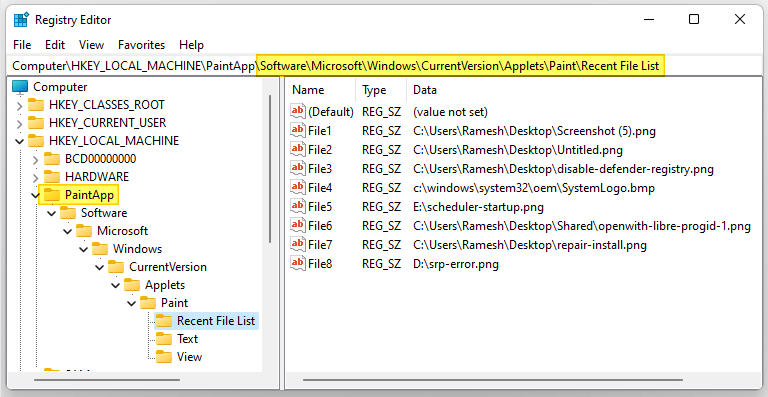Click the HKEY_CLASSES_ROOT folder icon
Viewport: 768px width, 397px height.
coord(36,105)
